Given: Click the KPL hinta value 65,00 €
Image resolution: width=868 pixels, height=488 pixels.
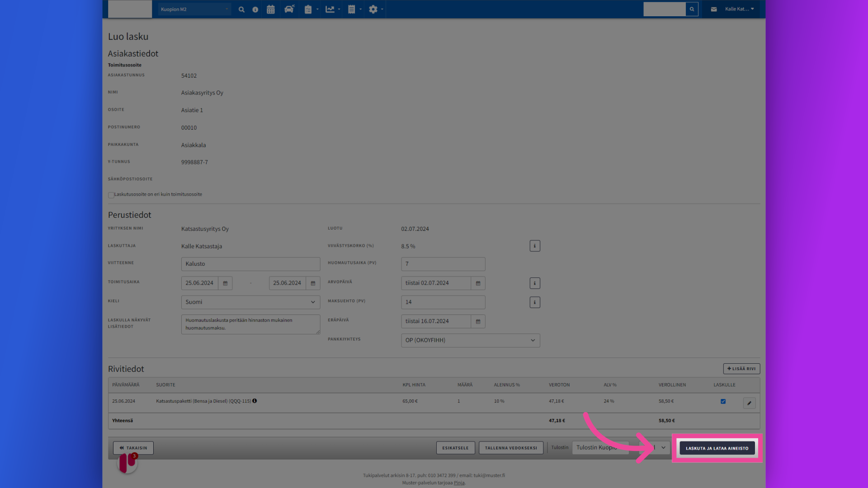Looking at the screenshot, I should (410, 401).
